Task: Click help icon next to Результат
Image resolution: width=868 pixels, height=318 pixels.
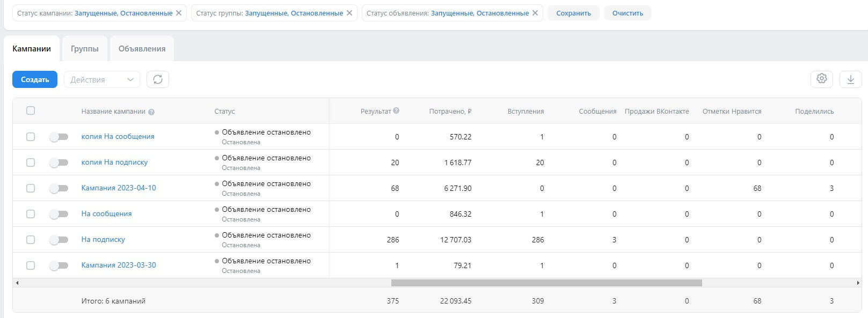Action: point(396,111)
